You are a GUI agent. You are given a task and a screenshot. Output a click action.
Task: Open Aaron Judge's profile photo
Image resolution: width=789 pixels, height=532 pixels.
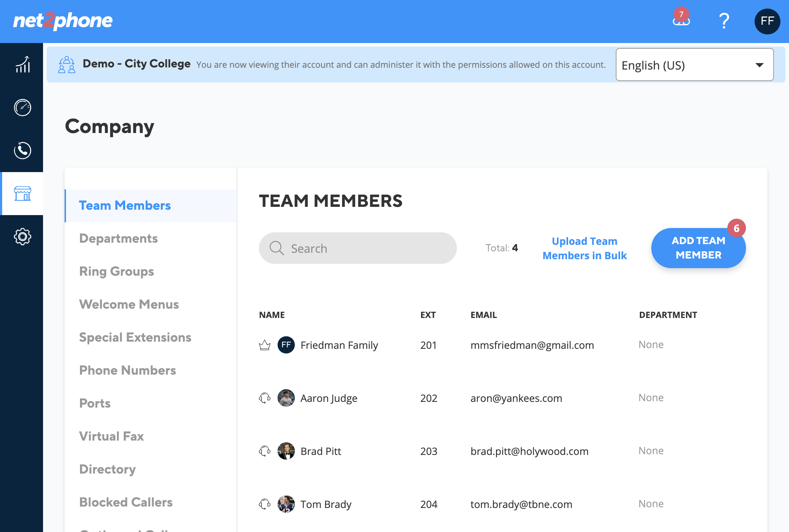286,398
